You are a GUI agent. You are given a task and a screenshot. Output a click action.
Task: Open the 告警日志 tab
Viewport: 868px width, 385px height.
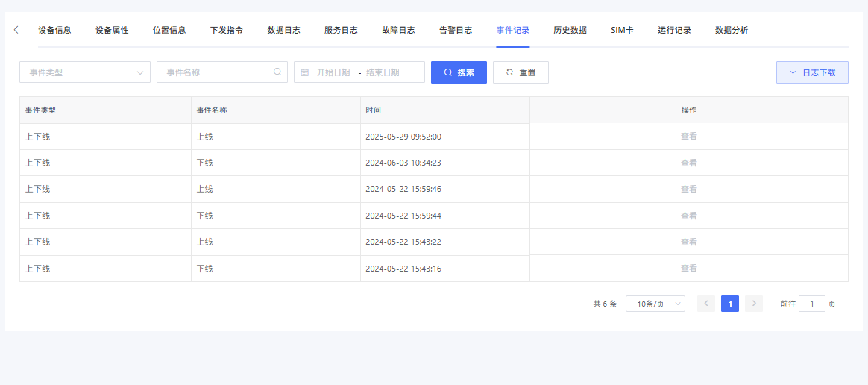click(455, 31)
